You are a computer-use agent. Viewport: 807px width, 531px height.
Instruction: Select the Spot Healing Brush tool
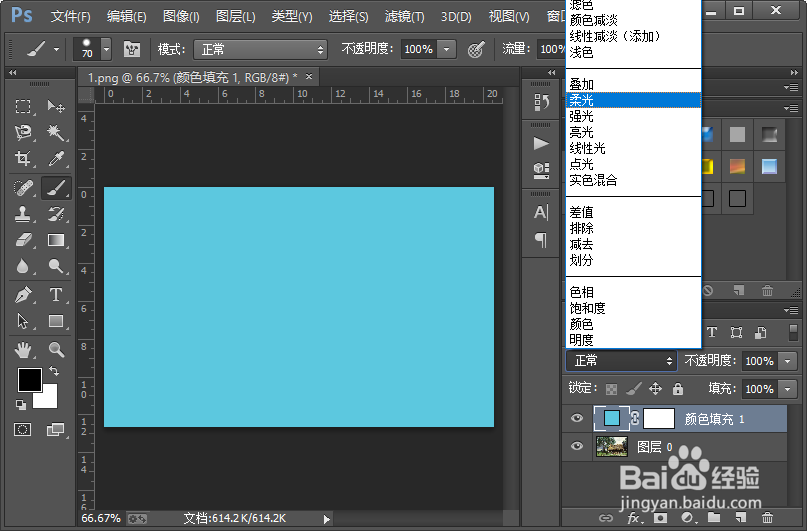[23, 188]
